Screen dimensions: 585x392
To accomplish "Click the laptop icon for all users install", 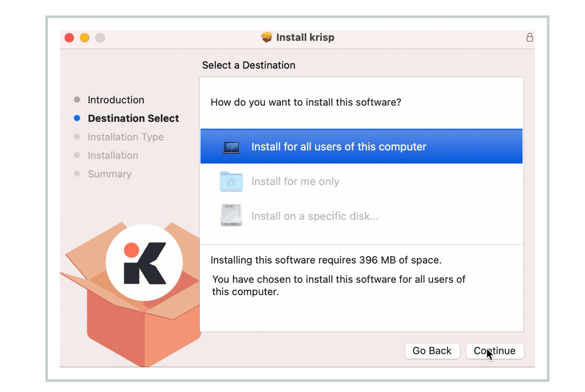I will pyautogui.click(x=230, y=146).
